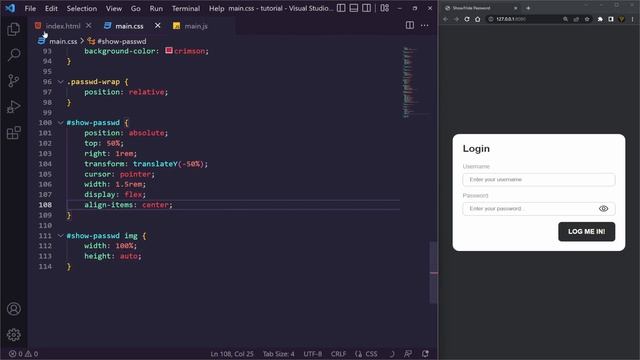Toggle primary side bar layout icon
The width and height of the screenshot is (640, 360).
coord(341,8)
